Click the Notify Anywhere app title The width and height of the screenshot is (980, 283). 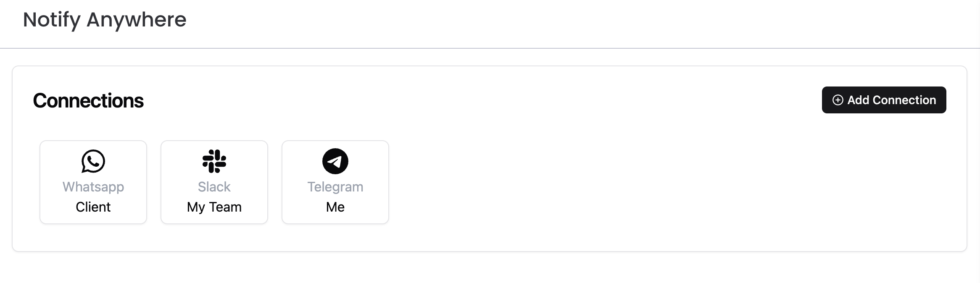[x=105, y=20]
